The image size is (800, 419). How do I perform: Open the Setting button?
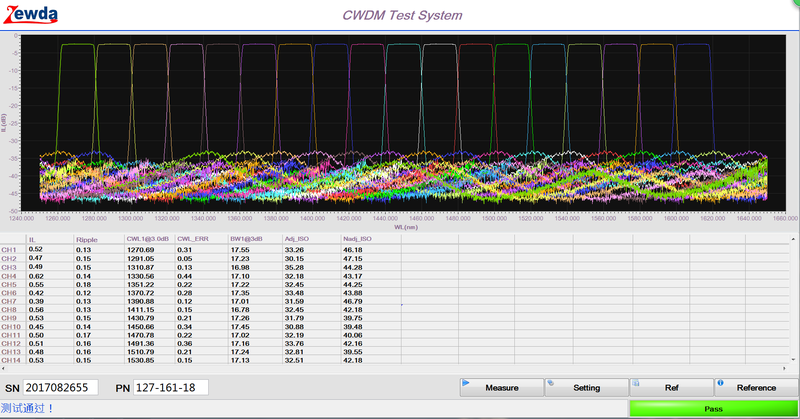pos(586,387)
